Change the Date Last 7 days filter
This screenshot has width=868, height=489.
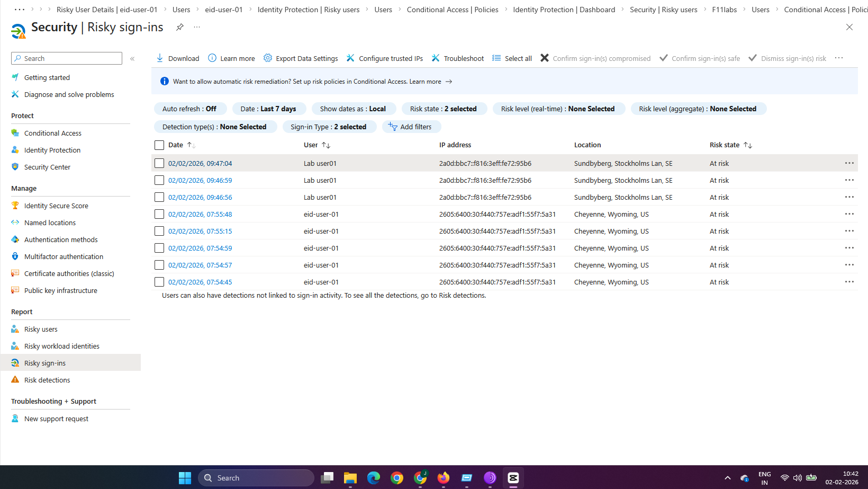268,109
